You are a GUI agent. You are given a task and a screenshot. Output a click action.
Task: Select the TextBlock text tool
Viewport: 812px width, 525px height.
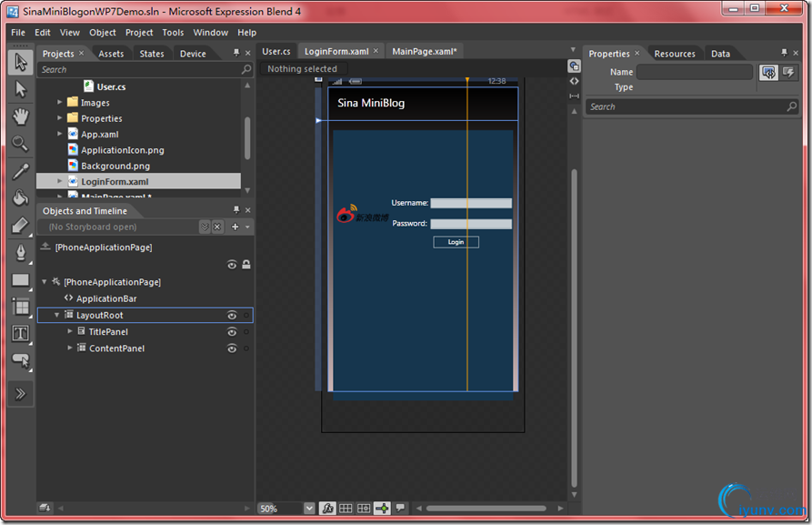click(21, 333)
